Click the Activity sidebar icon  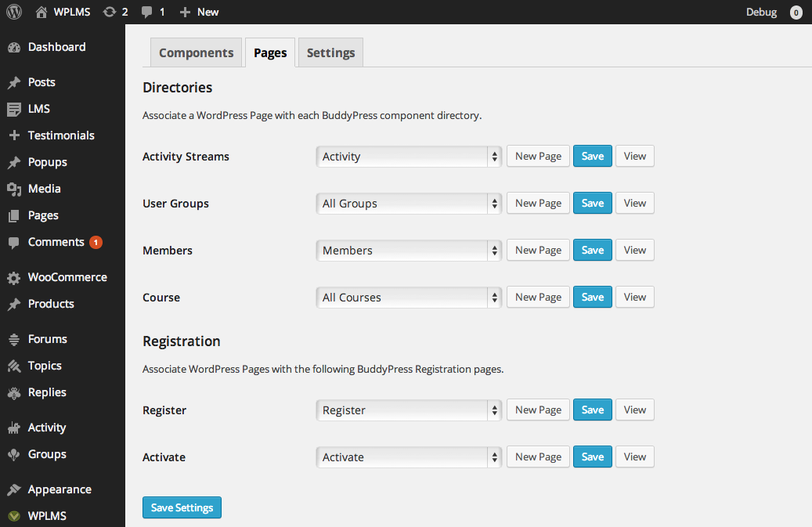[x=14, y=428]
